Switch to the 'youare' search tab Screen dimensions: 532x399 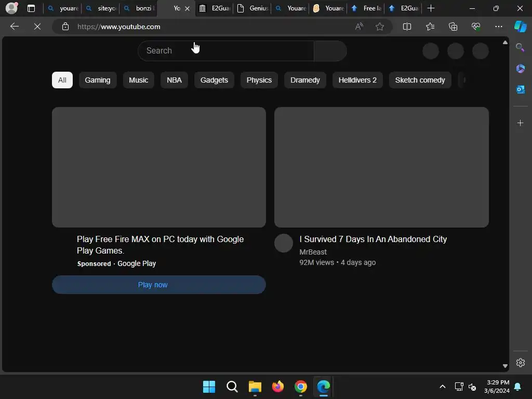click(62, 8)
